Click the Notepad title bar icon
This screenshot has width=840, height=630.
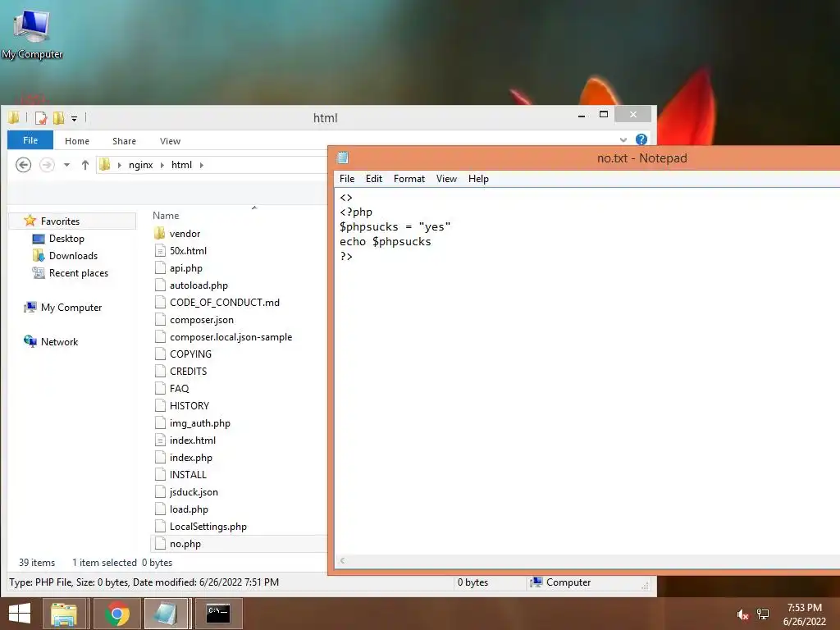pos(343,157)
